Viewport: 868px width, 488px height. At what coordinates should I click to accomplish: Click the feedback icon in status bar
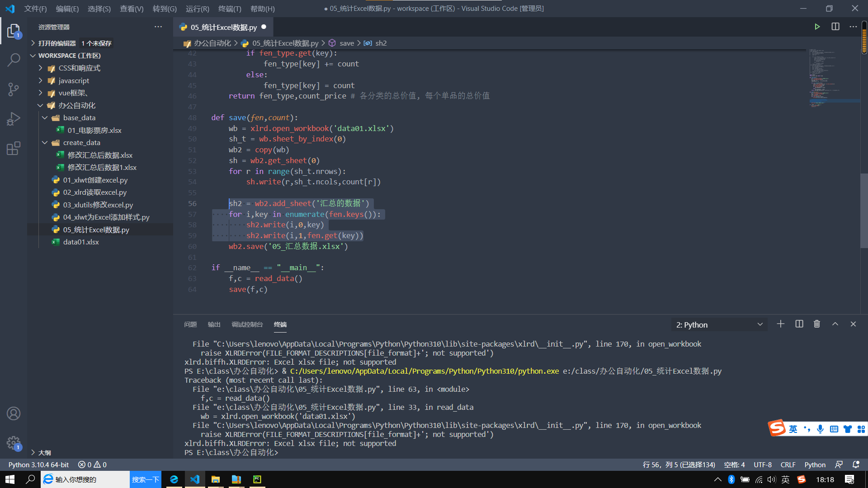pos(839,465)
